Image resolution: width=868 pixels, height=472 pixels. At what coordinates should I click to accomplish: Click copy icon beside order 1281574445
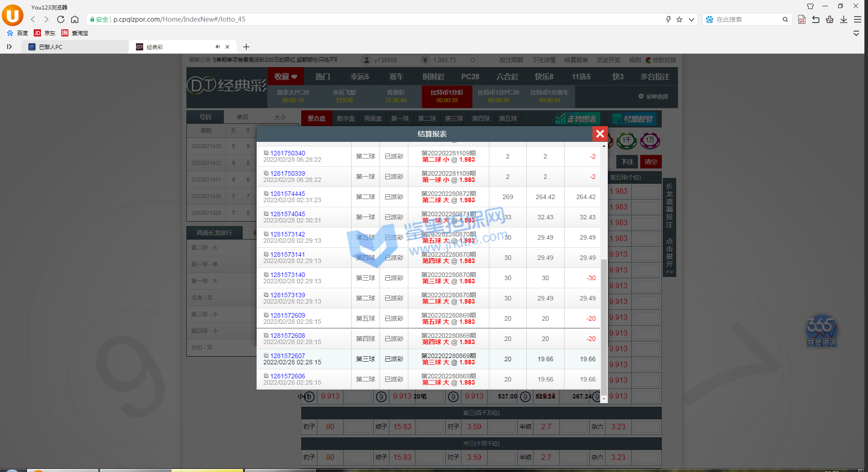coord(266,194)
